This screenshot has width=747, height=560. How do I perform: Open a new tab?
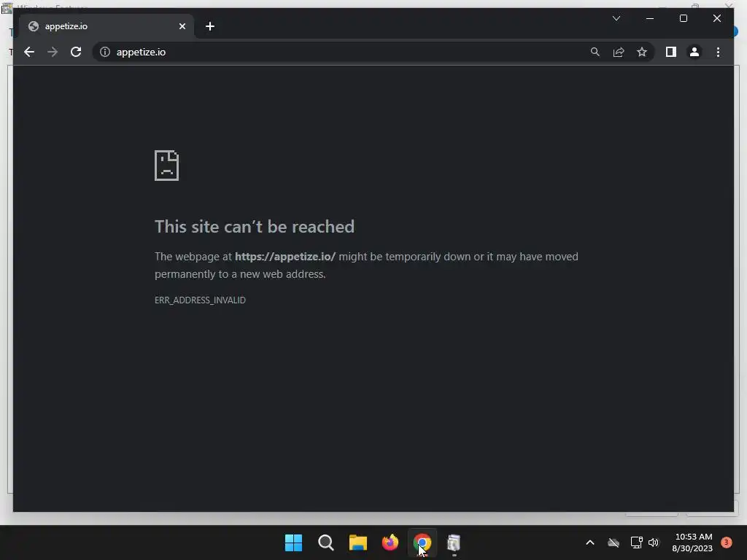209,26
